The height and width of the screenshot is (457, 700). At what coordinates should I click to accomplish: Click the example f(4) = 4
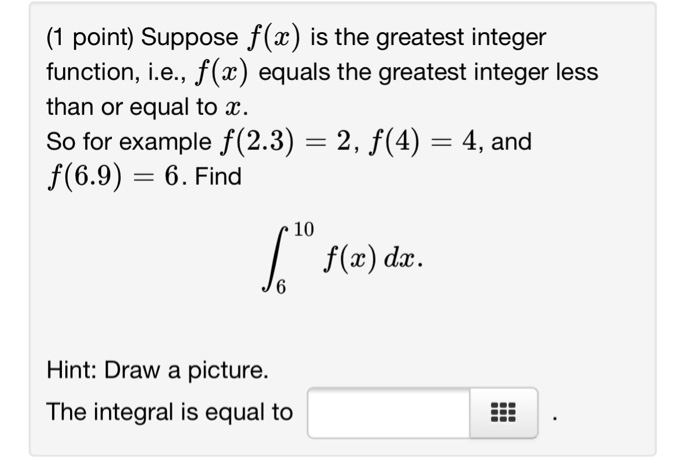coord(418,141)
